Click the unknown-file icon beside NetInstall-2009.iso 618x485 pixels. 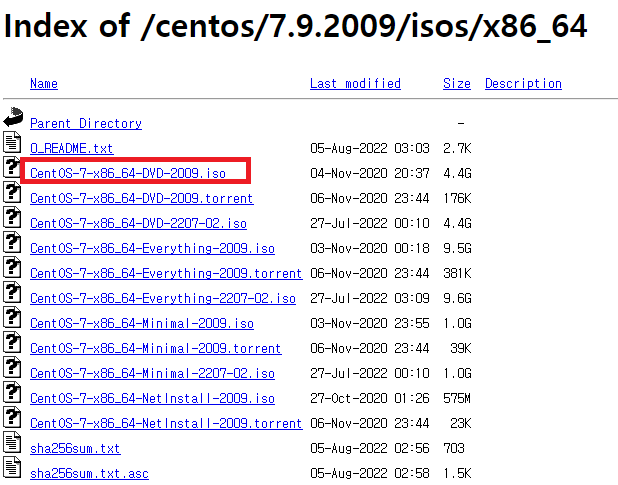coord(12,392)
